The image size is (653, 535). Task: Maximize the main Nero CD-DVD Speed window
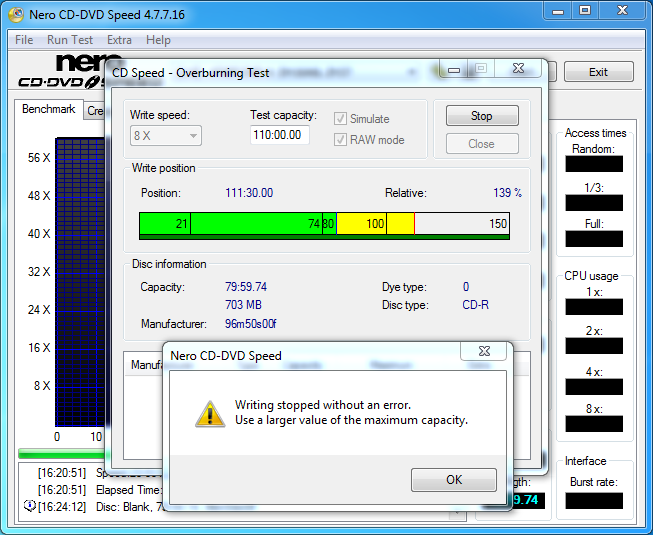click(x=585, y=10)
